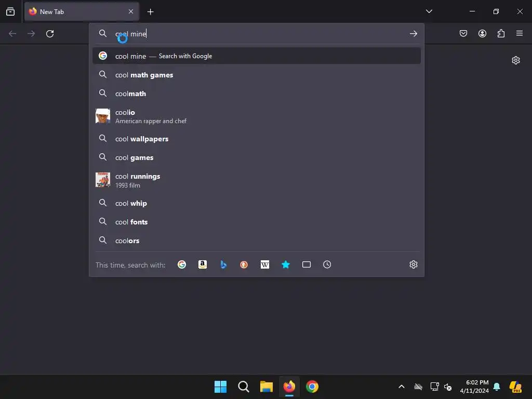Close the New Tab tab
This screenshot has height=399, width=532.
tap(131, 11)
